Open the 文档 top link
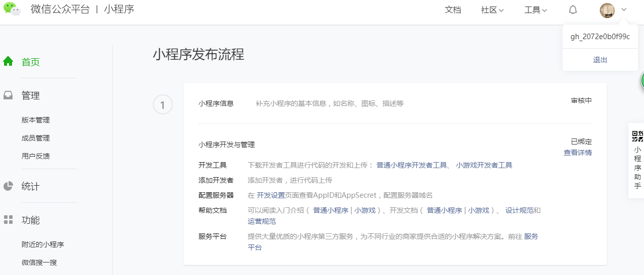The image size is (644, 275). [x=453, y=10]
